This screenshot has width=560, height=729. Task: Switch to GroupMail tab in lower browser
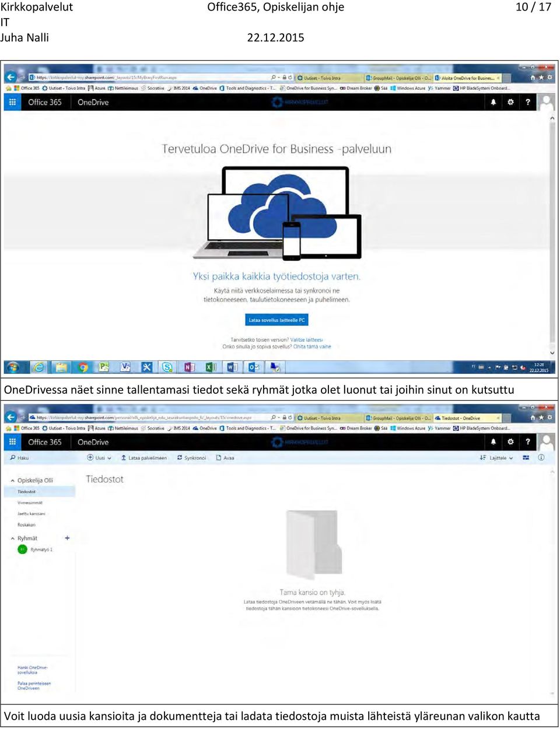point(398,418)
